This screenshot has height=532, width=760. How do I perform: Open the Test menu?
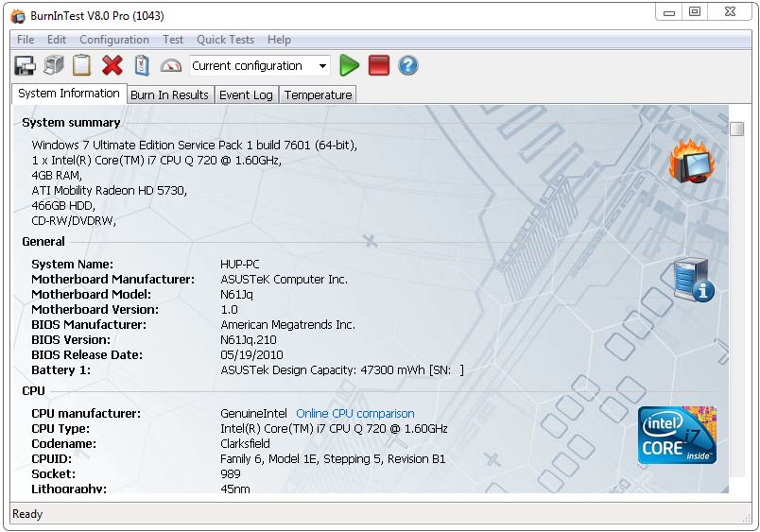click(173, 40)
